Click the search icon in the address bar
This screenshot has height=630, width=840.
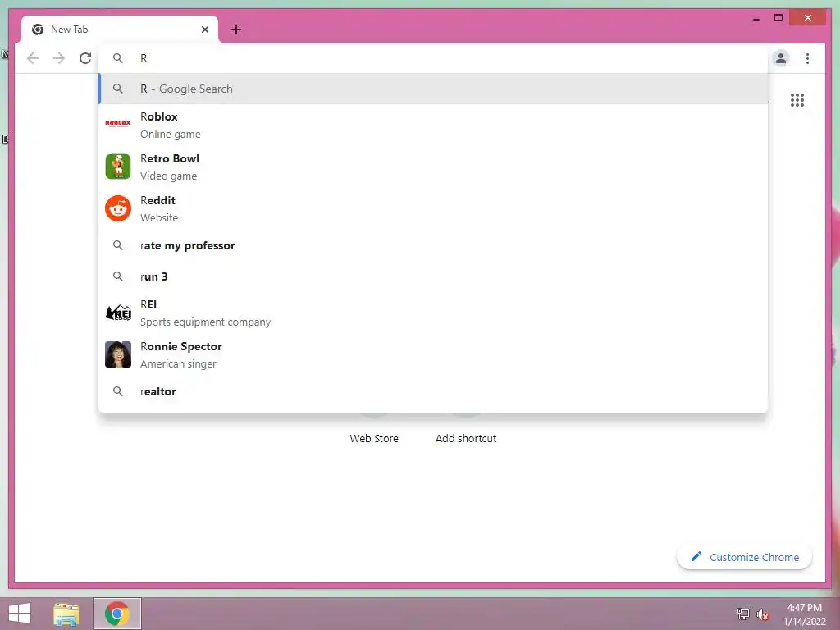118,58
